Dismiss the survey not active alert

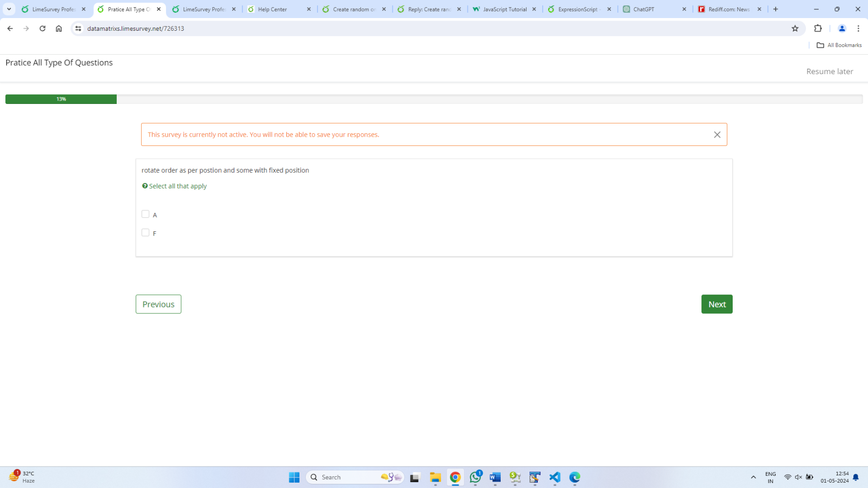[x=717, y=135]
